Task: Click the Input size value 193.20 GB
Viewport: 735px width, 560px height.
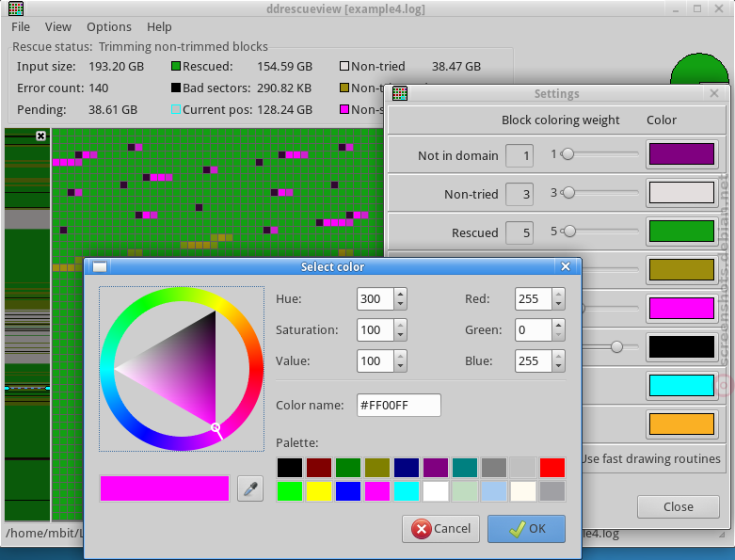Action: pyautogui.click(x=117, y=67)
